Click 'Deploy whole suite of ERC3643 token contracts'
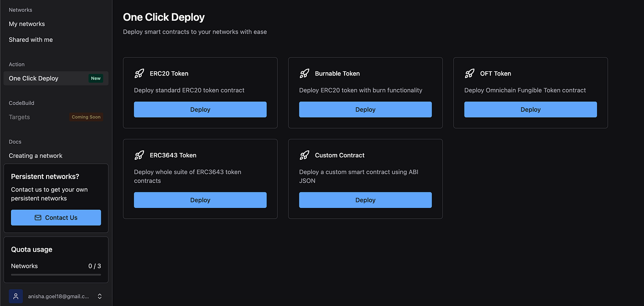The height and width of the screenshot is (306, 644). 188,176
